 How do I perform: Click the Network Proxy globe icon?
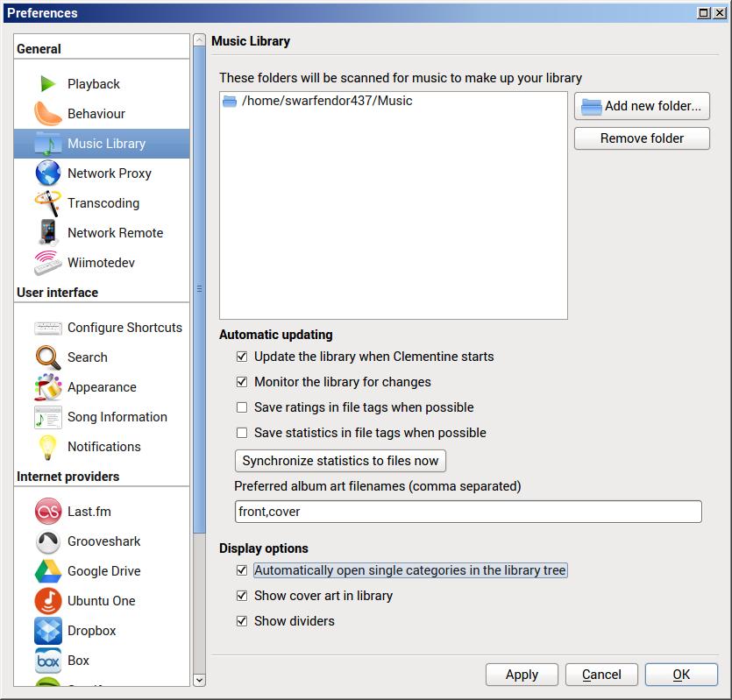click(47, 173)
